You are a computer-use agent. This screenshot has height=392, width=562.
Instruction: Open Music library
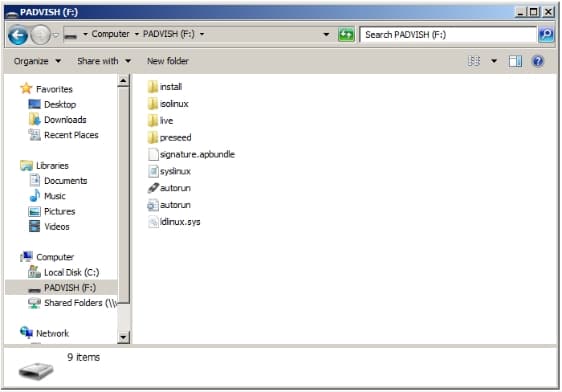55,196
